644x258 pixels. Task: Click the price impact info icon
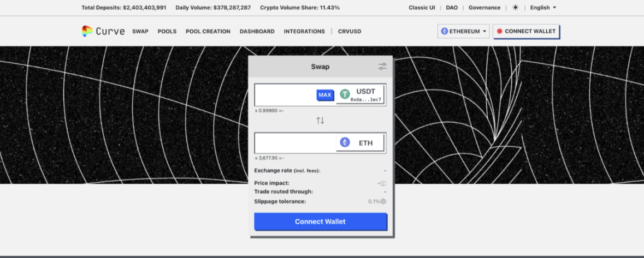pos(383,183)
